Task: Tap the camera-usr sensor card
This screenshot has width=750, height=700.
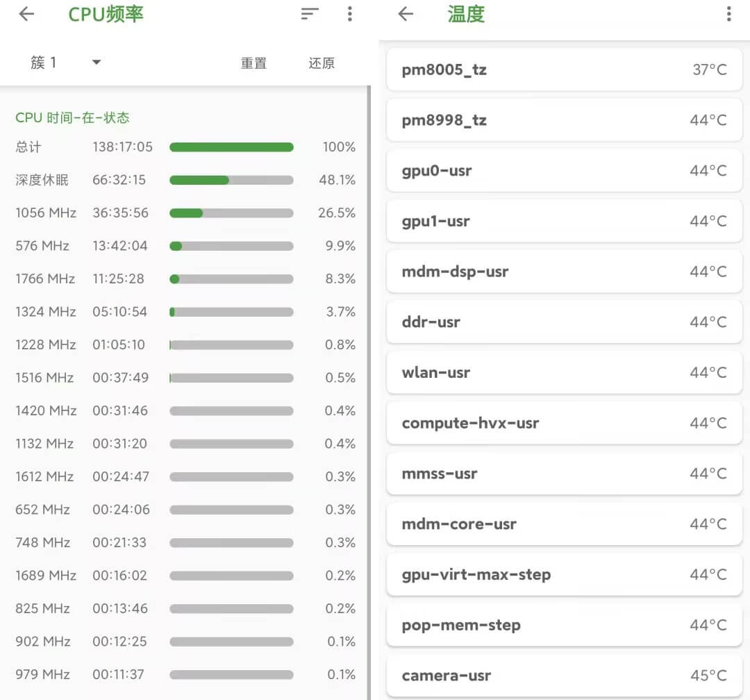Action: [564, 676]
